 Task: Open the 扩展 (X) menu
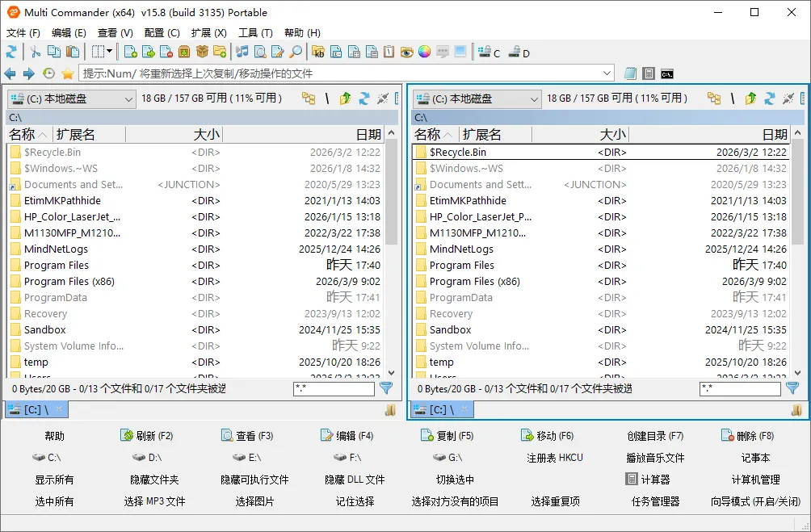[x=209, y=32]
